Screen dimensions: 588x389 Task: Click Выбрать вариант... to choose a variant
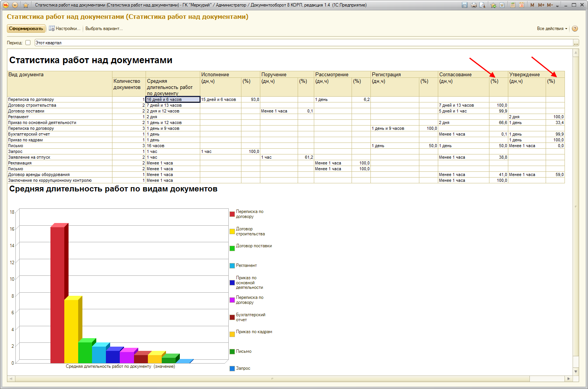pos(104,29)
